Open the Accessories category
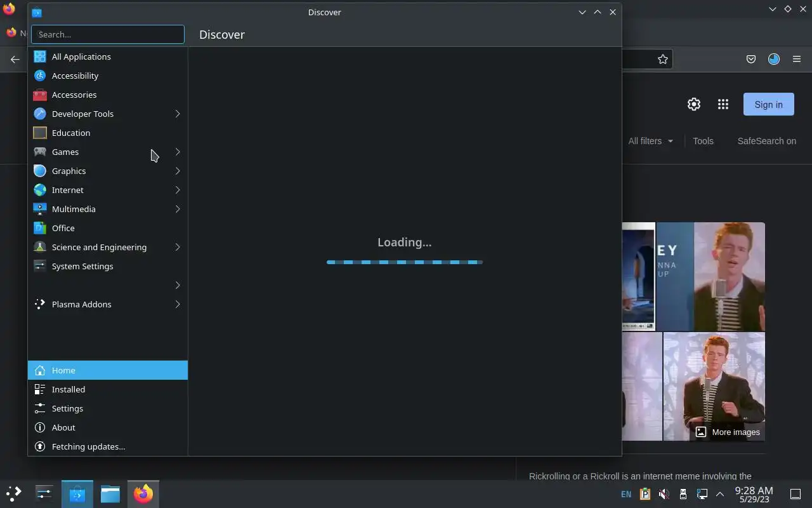Image resolution: width=812 pixels, height=508 pixels. click(x=108, y=95)
